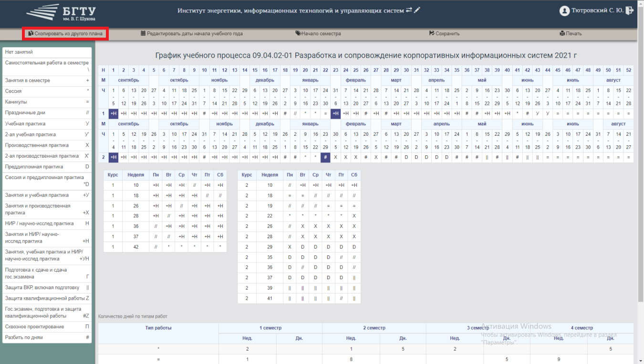644x364 pixels.
Task: Click the Тип работы column header
Action: [x=158, y=328]
